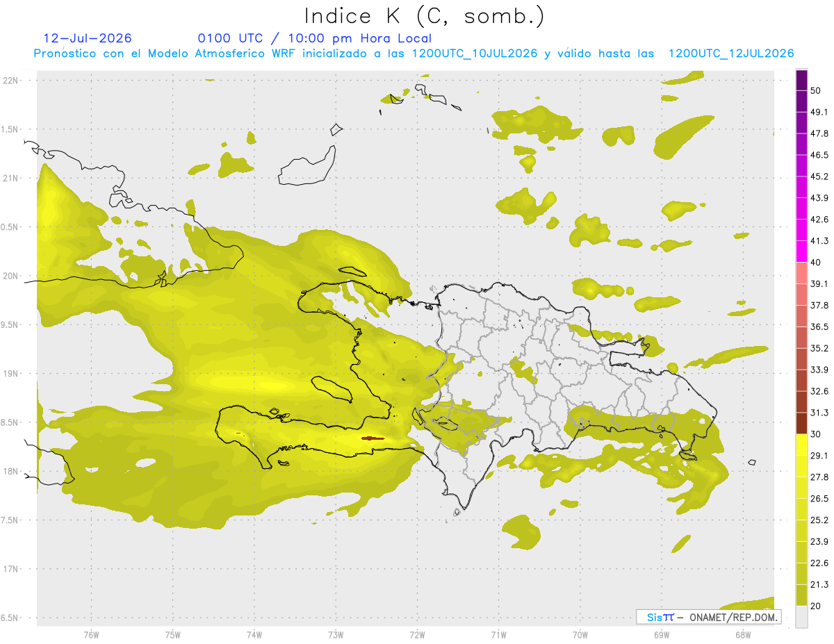Click the "8.5N" latitude label
This screenshot has width=834, height=644.
[10, 422]
